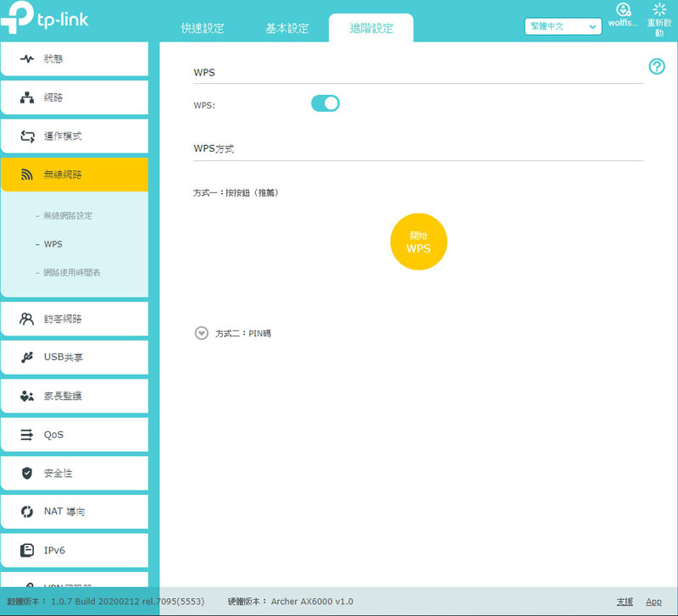Click the 安全性 shield icon
The height and width of the screenshot is (616, 678).
coord(27,473)
